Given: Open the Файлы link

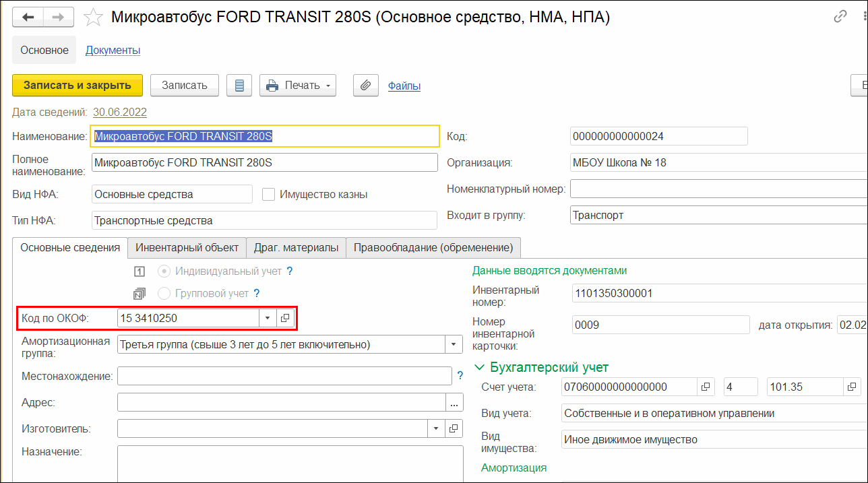Looking at the screenshot, I should pos(404,86).
